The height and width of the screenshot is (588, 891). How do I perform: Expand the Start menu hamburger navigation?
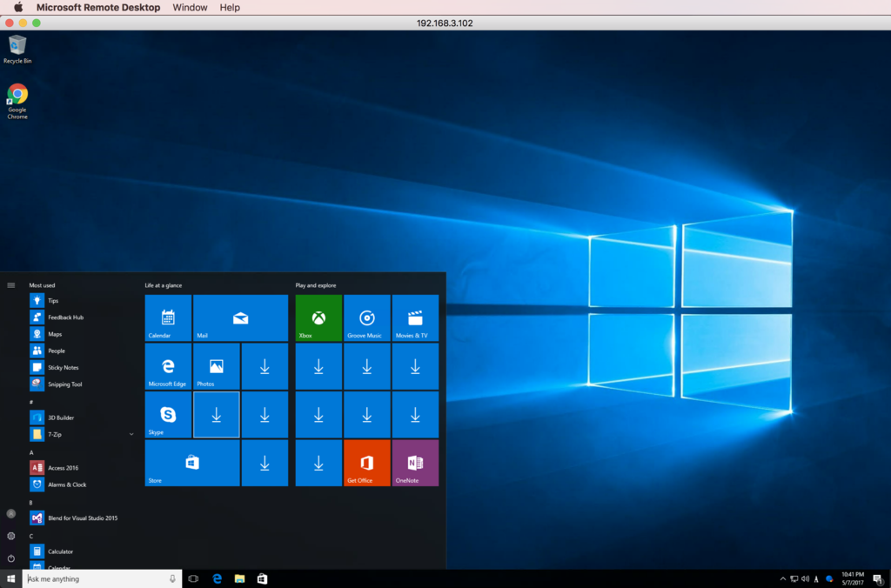click(x=10, y=285)
